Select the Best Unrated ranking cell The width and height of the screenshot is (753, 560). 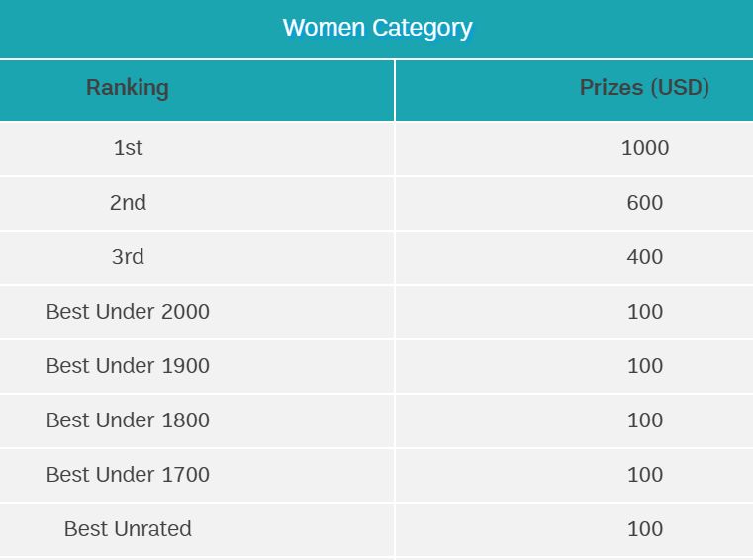coord(128,529)
